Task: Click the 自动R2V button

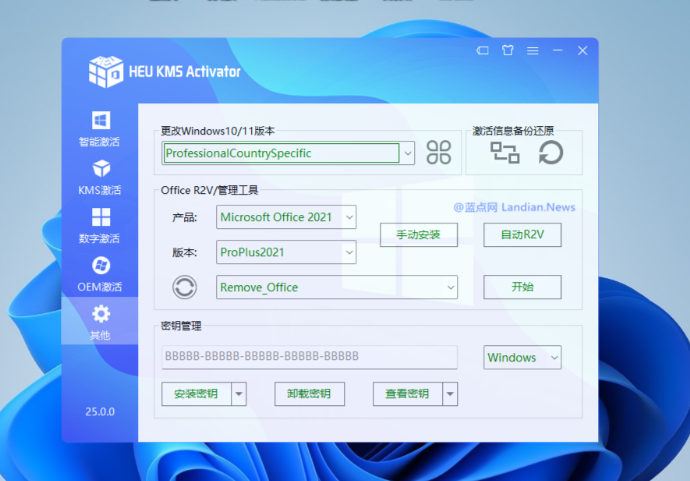Action: [x=522, y=235]
